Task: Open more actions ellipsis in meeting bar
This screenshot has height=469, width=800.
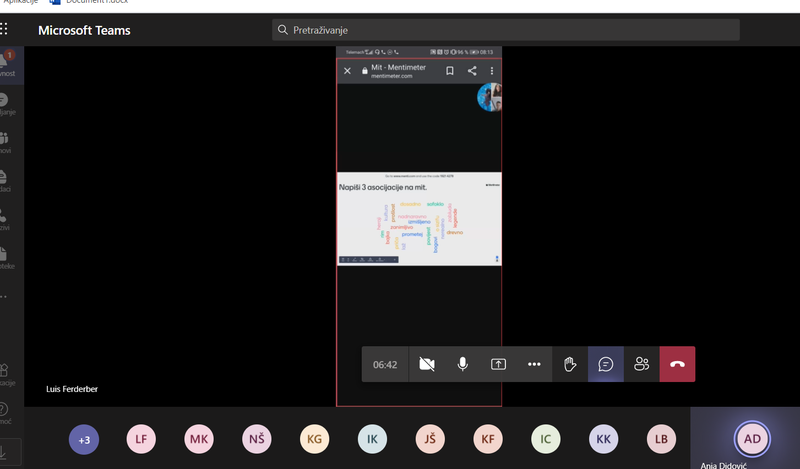Action: [x=534, y=364]
